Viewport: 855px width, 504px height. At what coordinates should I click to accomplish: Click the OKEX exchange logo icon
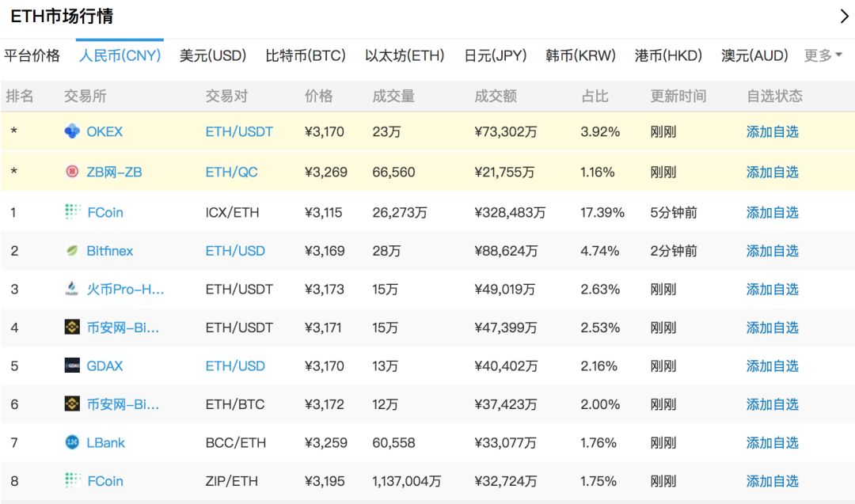(x=72, y=131)
